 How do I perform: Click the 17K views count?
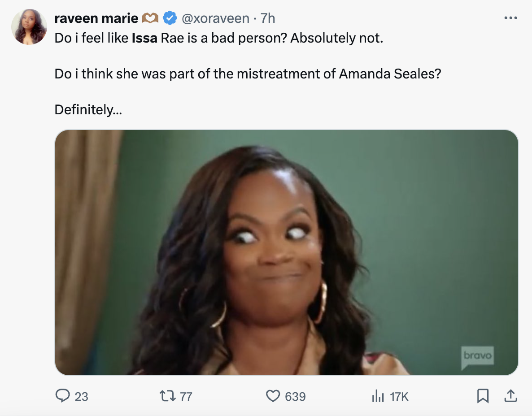point(398,396)
